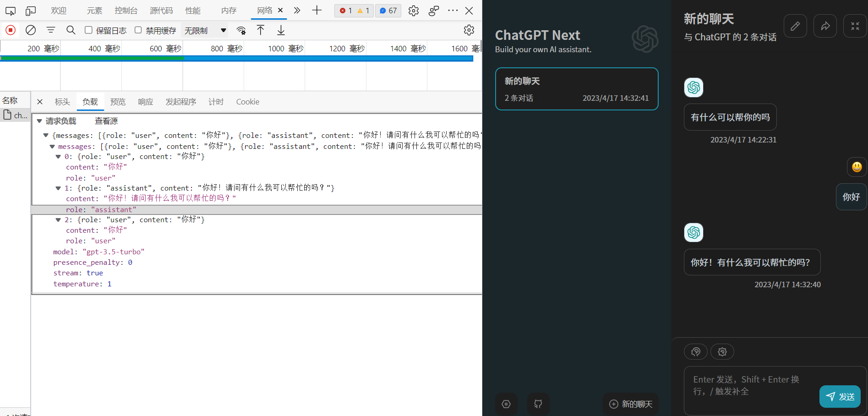Switch to the 发起程序 tab
The image size is (868, 416).
(181, 102)
